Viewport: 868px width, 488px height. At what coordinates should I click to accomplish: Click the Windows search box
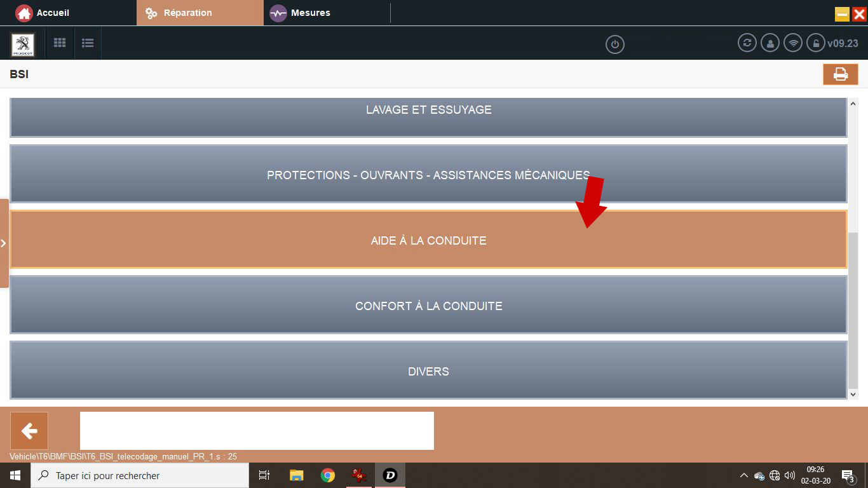tap(140, 475)
